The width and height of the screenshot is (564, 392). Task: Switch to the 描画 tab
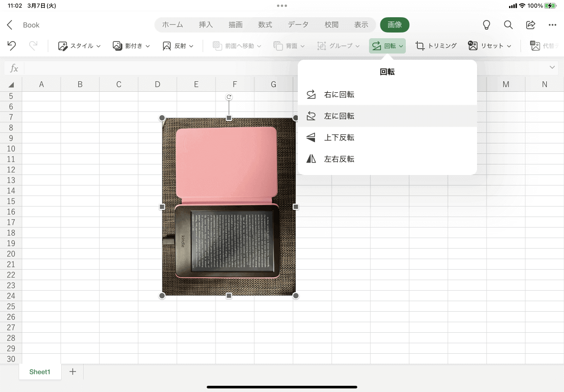click(236, 25)
